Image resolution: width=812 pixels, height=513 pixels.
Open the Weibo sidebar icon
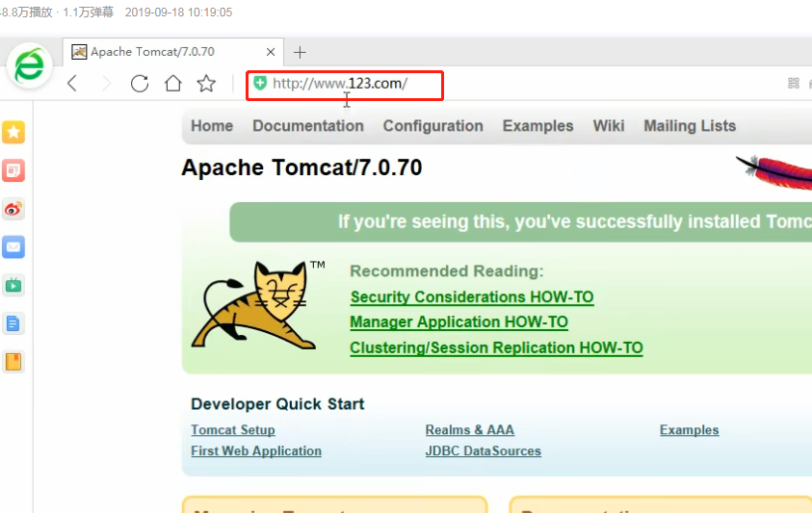[13, 209]
